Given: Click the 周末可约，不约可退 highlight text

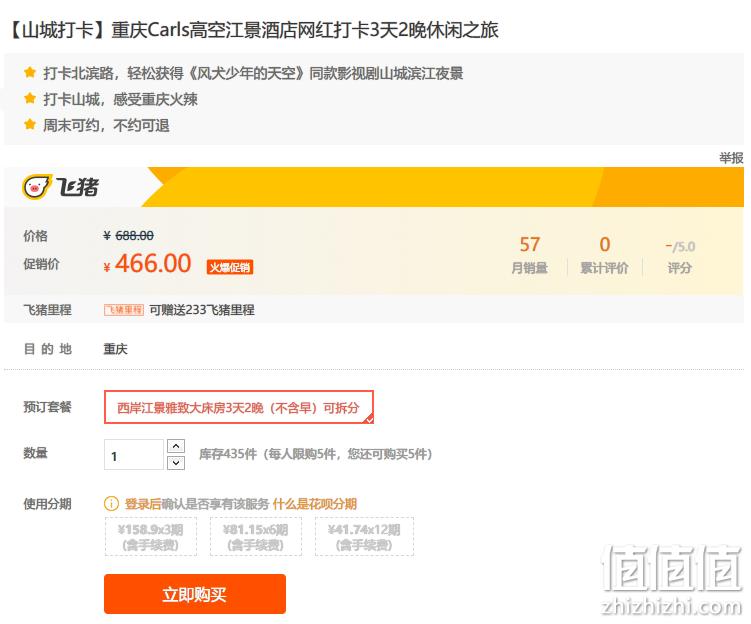Looking at the screenshot, I should pyautogui.click(x=106, y=125).
